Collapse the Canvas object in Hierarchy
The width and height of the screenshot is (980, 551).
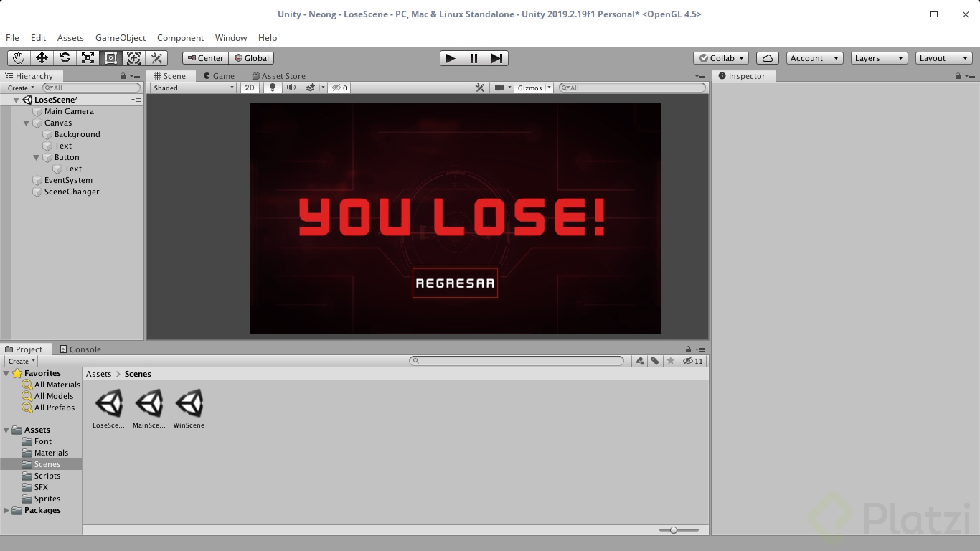(x=27, y=123)
